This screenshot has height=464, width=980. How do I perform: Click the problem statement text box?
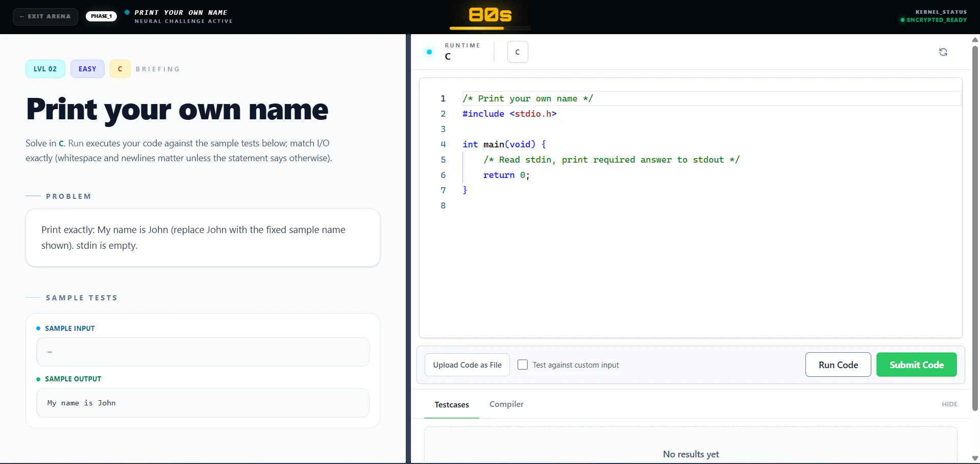(x=203, y=238)
